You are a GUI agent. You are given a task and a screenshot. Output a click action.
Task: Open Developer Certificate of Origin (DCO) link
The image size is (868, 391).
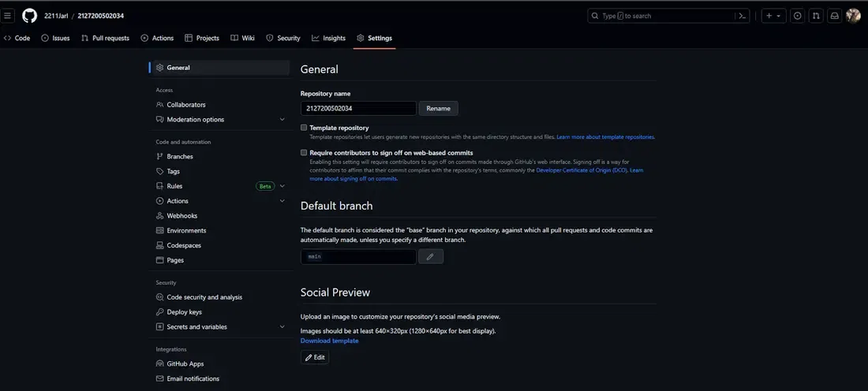pos(582,170)
